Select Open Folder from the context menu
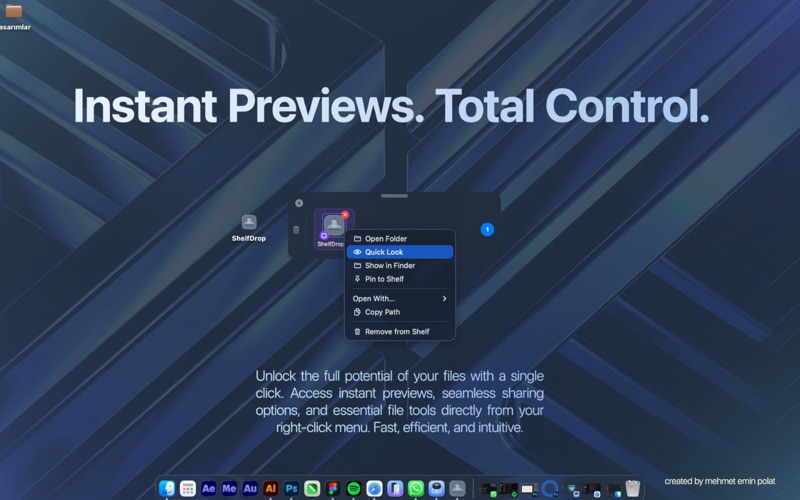 click(x=399, y=238)
